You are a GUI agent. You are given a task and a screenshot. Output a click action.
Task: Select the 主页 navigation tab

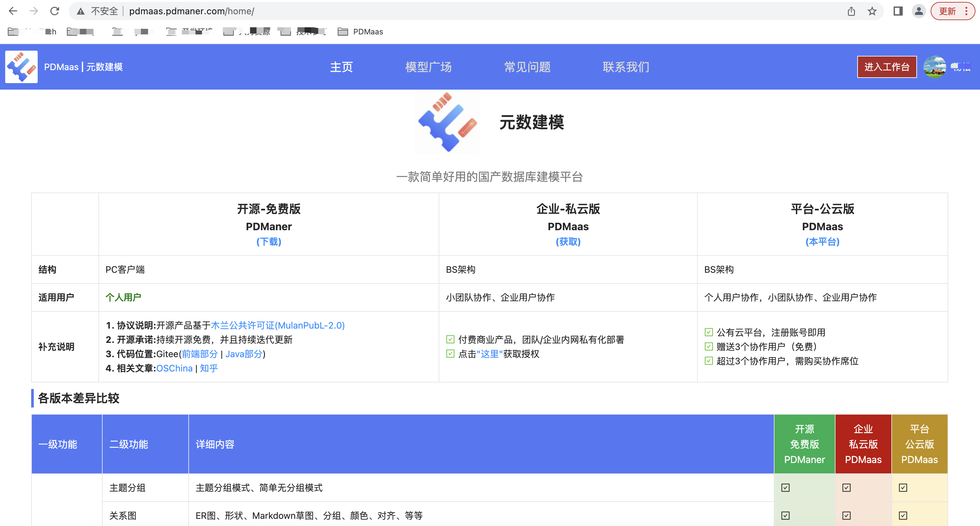341,67
